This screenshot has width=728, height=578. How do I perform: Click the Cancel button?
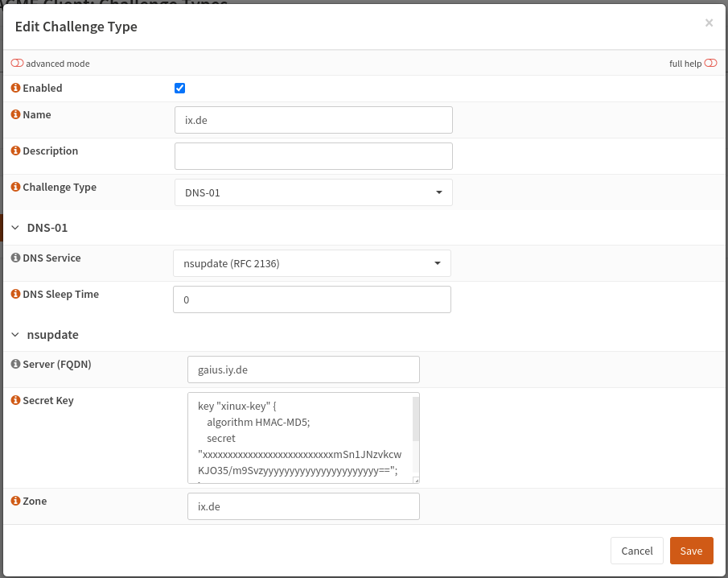[636, 551]
